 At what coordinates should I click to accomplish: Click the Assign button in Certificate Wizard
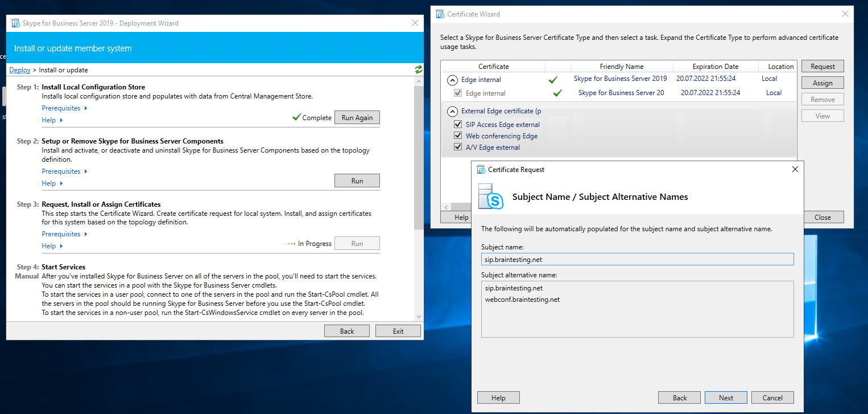[x=822, y=83]
